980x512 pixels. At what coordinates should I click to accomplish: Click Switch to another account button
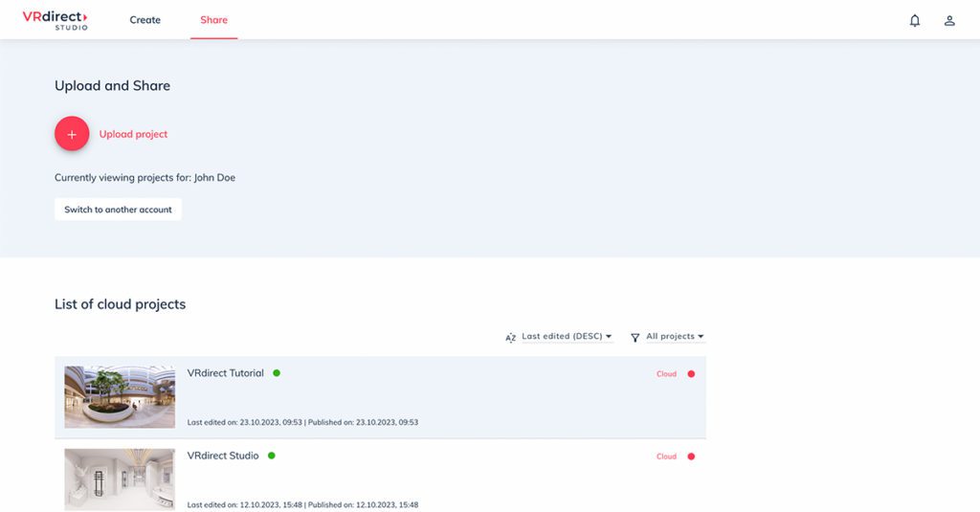tap(118, 210)
